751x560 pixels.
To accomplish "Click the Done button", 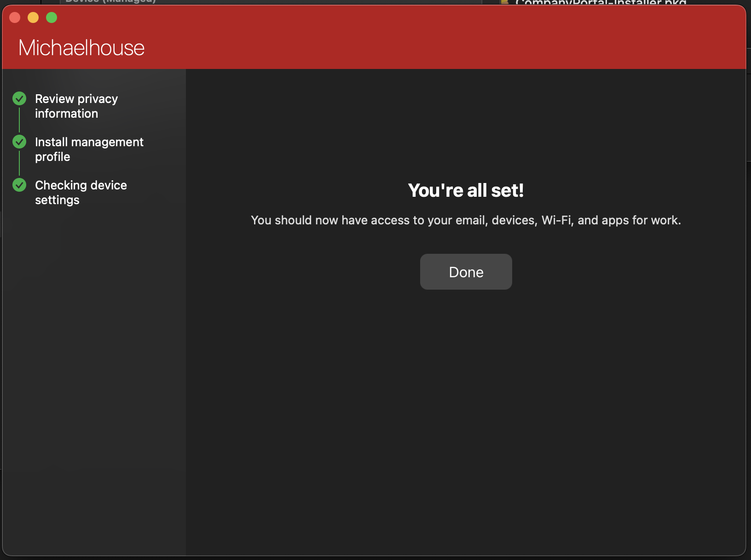I will click(466, 272).
